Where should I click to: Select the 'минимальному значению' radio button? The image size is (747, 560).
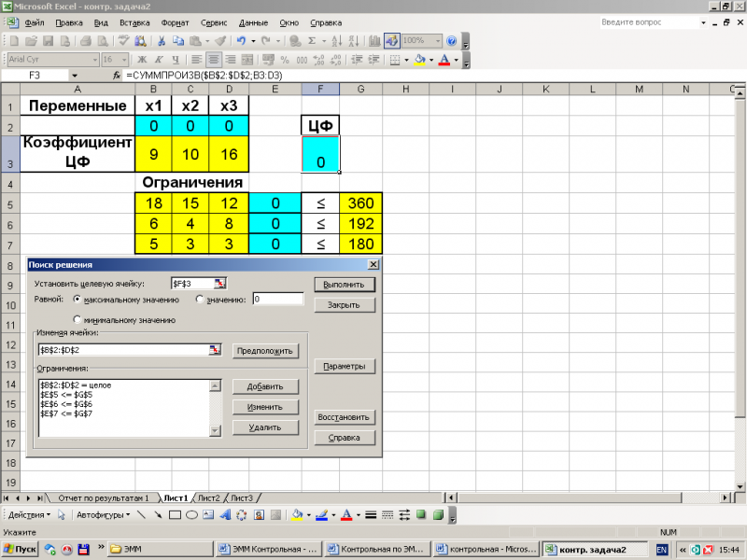pos(78,319)
